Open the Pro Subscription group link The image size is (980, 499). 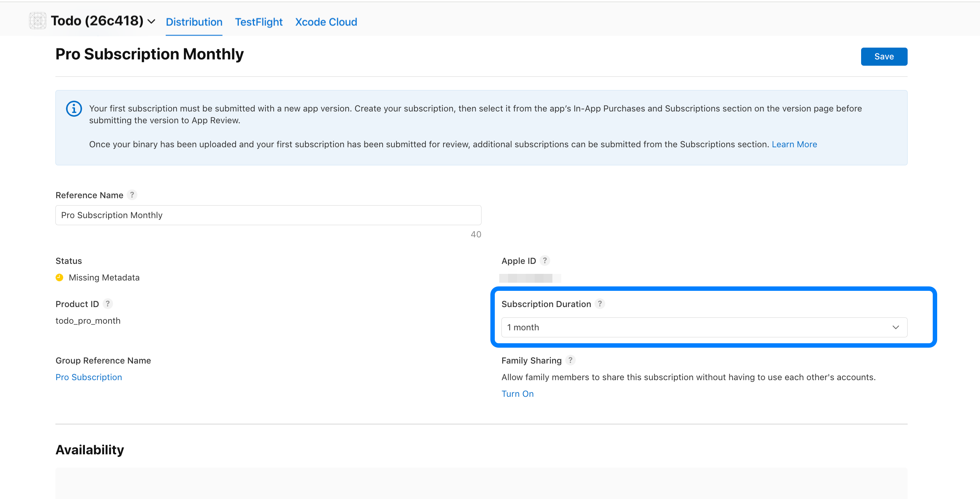click(89, 377)
